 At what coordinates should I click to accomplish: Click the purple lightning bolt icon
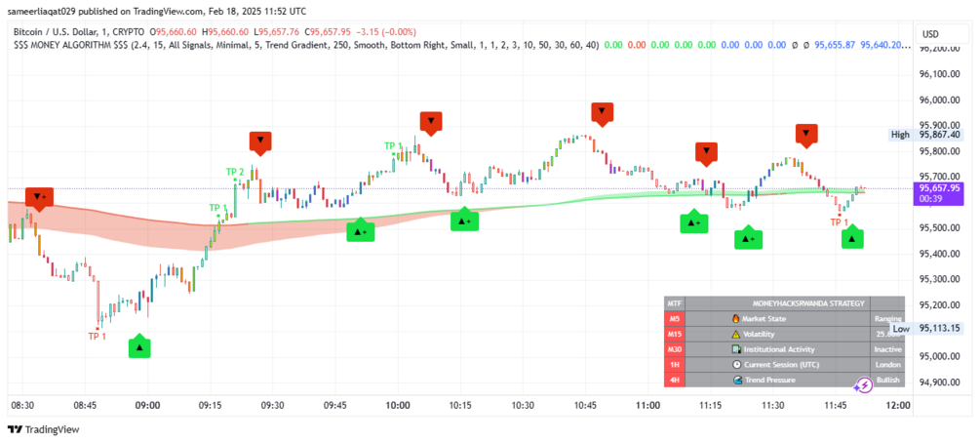pyautogui.click(x=864, y=385)
